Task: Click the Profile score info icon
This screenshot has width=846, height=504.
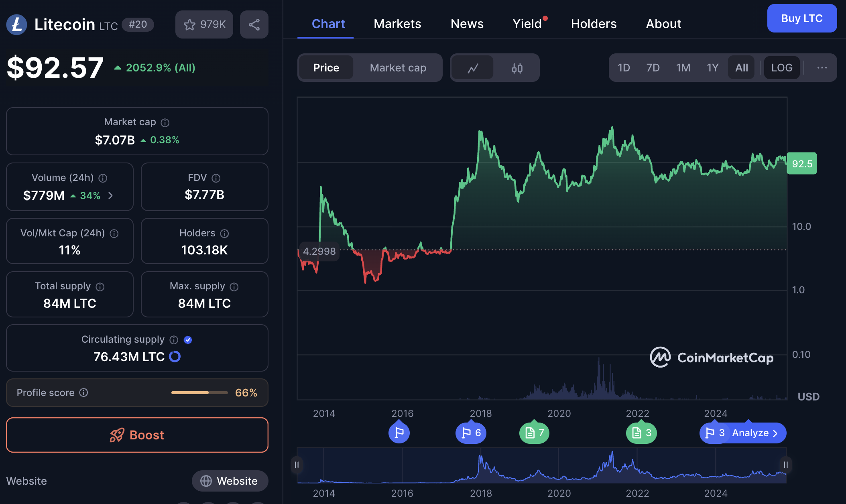Action: click(83, 392)
